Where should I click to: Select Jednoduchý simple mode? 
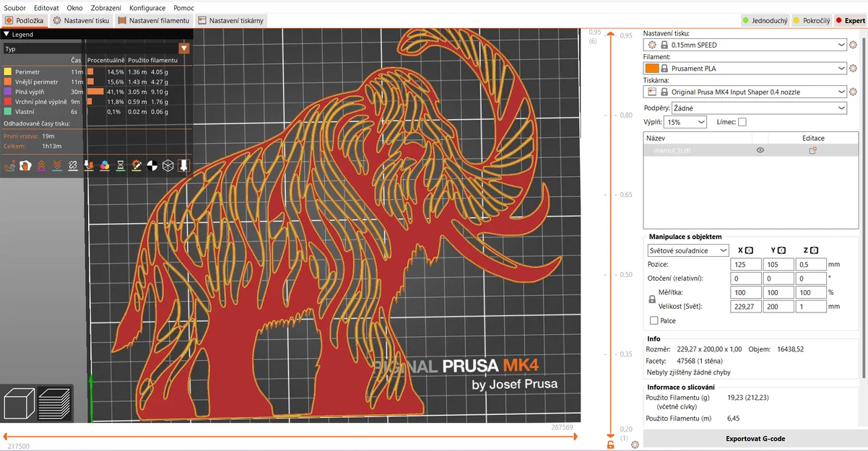(764, 20)
